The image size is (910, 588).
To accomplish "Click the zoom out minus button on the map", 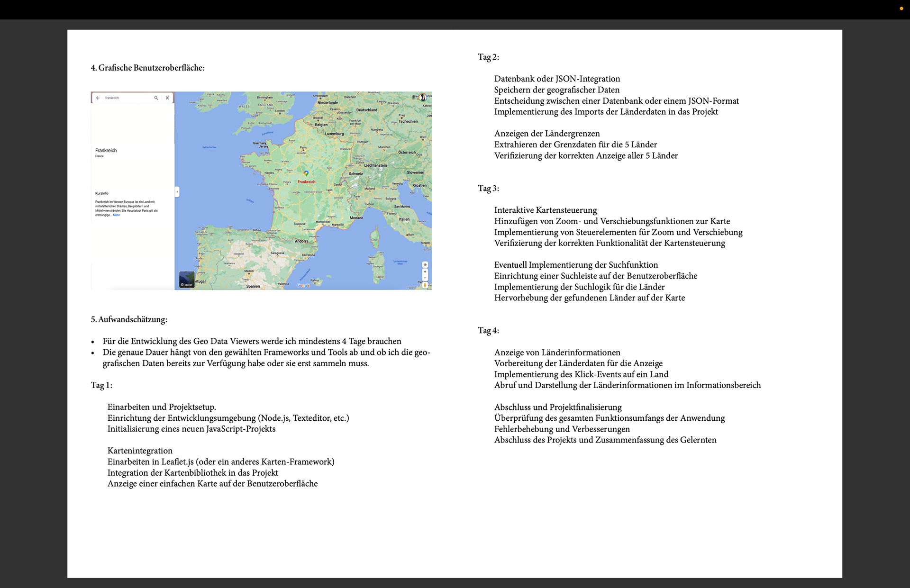I will pos(425,278).
